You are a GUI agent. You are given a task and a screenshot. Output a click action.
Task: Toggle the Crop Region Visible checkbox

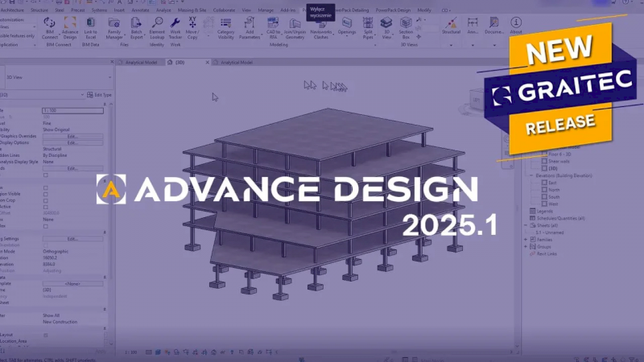pyautogui.click(x=46, y=195)
